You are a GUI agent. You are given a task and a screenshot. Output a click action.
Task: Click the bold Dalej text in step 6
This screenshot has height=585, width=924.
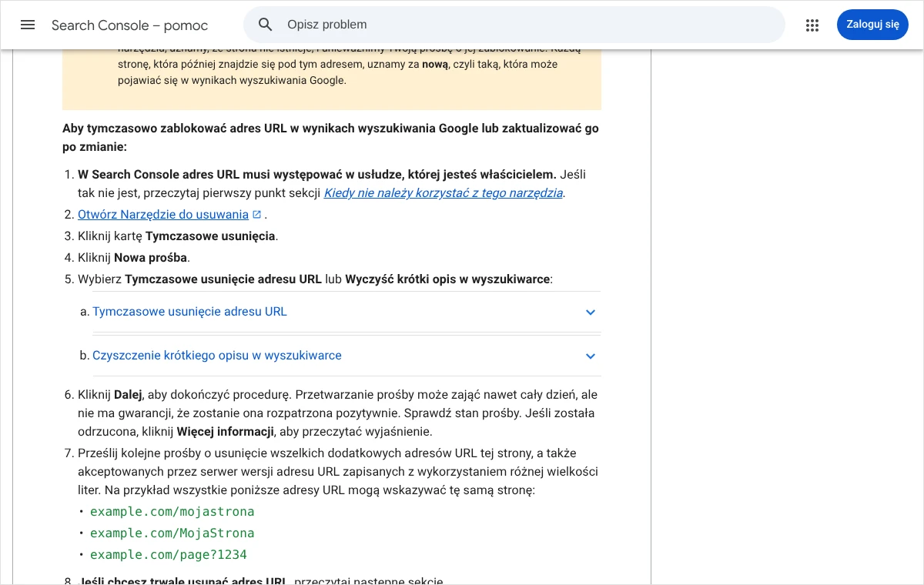pyautogui.click(x=128, y=395)
